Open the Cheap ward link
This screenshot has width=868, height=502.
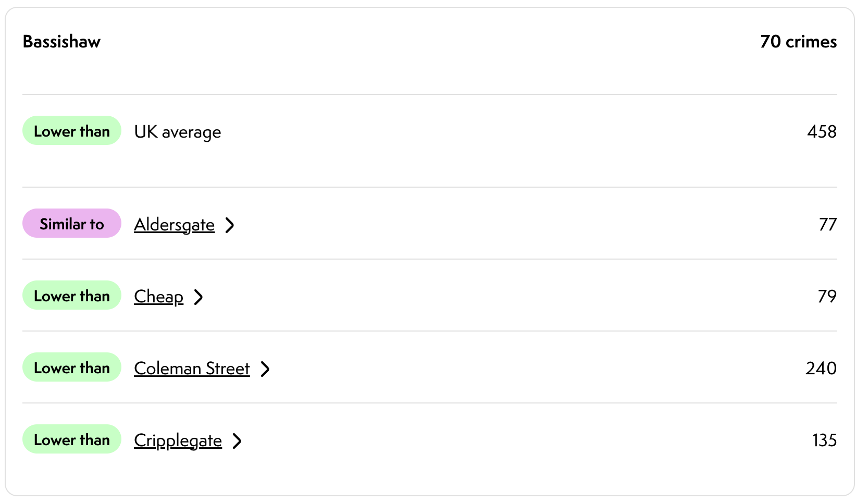pyautogui.click(x=158, y=297)
